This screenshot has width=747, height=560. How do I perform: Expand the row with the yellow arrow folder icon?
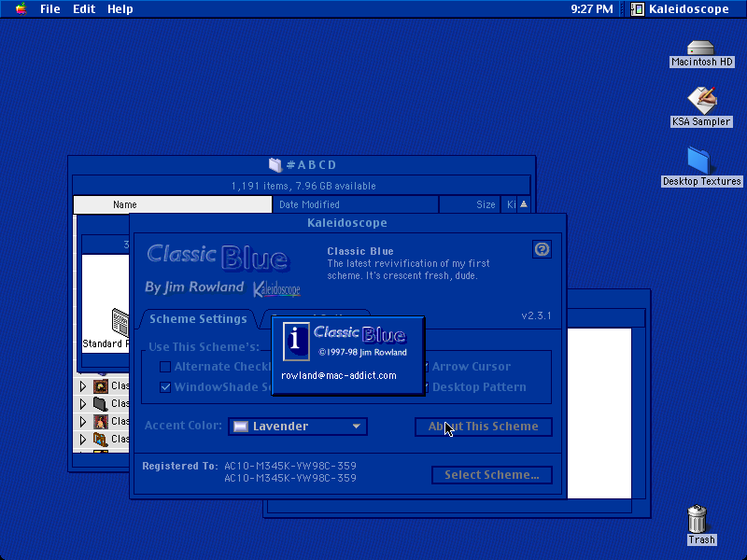tap(83, 439)
